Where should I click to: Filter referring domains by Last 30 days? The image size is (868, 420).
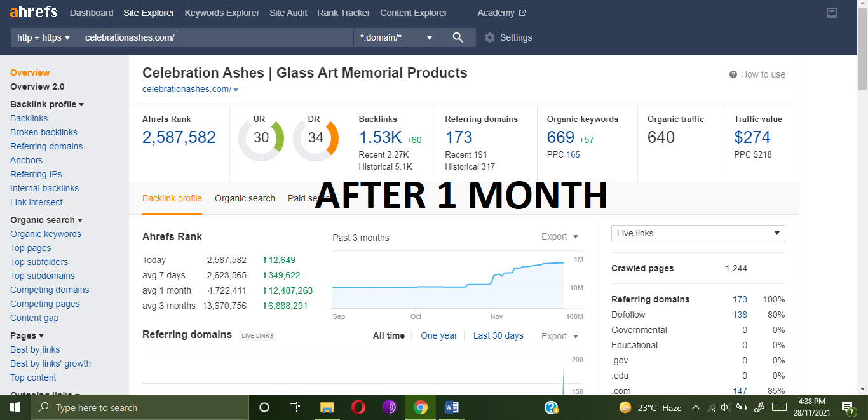tap(498, 335)
